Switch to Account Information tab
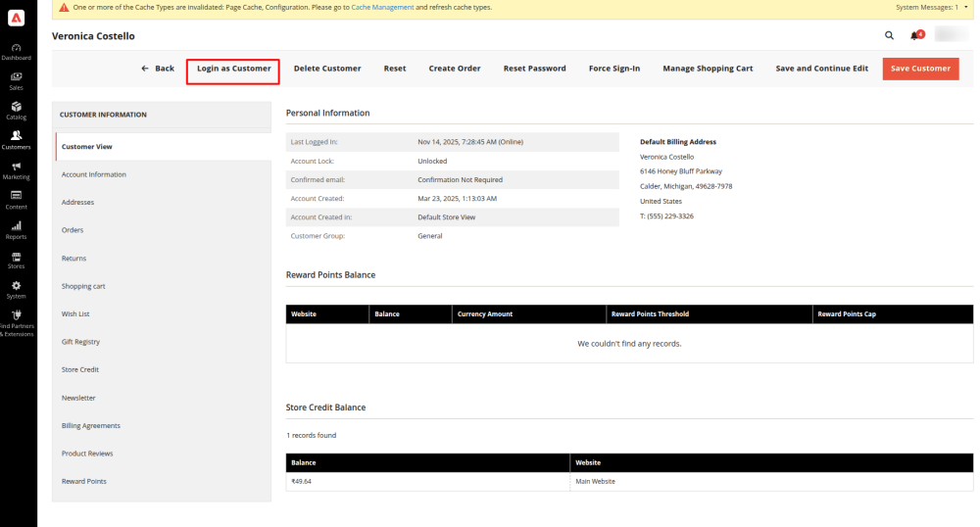 point(94,174)
